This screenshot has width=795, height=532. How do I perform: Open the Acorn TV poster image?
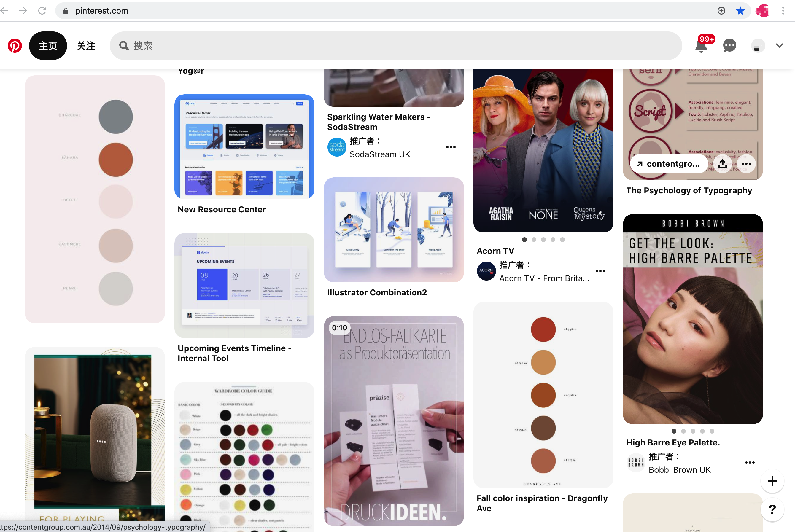(543, 151)
